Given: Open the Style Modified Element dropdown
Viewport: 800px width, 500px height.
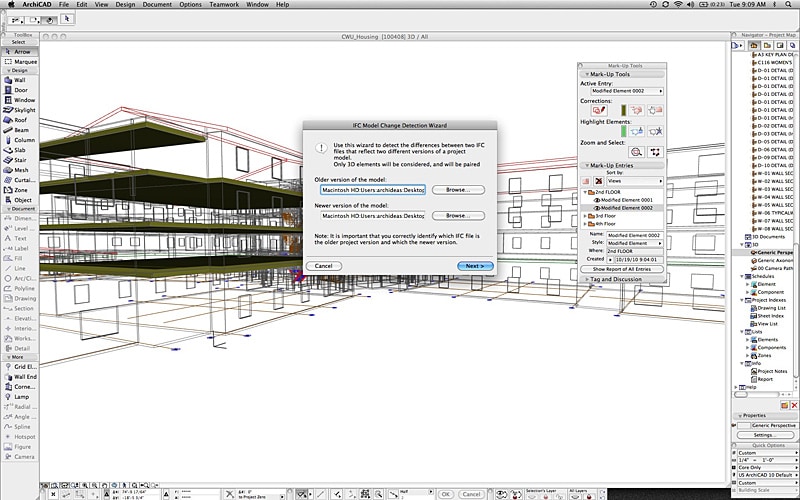Looking at the screenshot, I should (x=635, y=243).
